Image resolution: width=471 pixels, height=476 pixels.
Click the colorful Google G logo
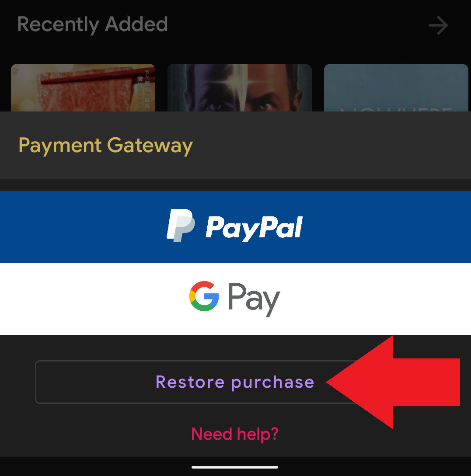[204, 296]
